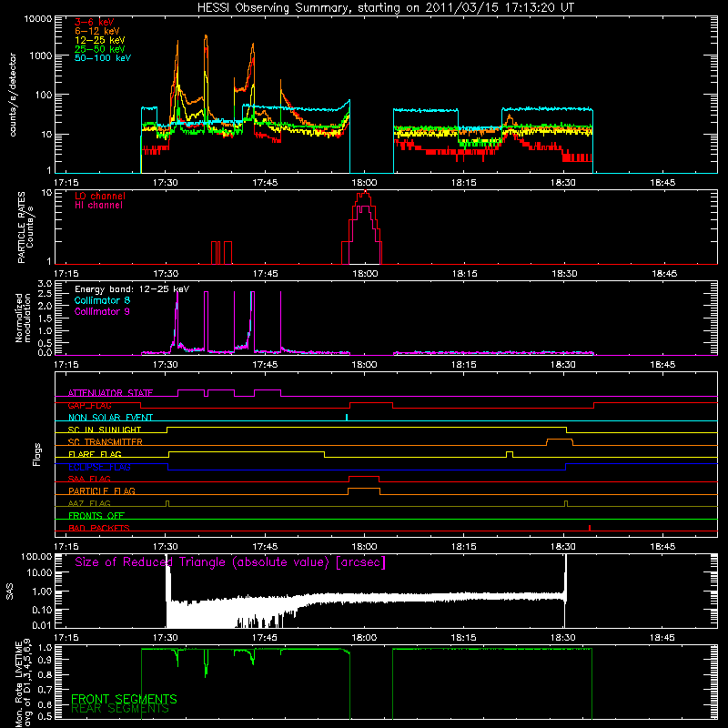This screenshot has width=728, height=728.
Task: Select the ATTENUATOR_STATE flag label
Action: [110, 393]
